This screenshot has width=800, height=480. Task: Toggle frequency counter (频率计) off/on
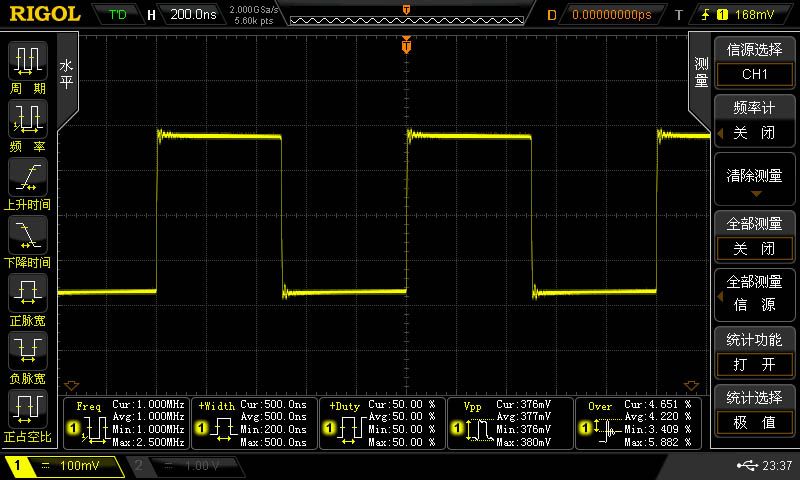tap(754, 121)
